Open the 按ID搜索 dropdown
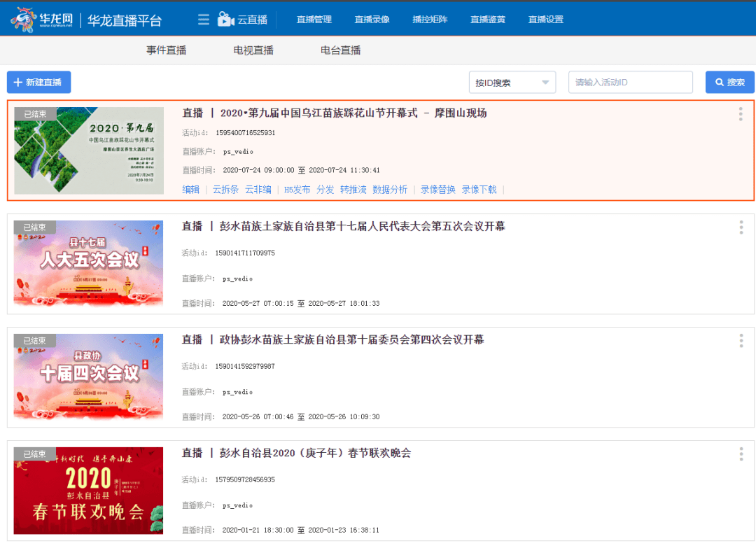Image resolution: width=756 pixels, height=548 pixels. 512,83
